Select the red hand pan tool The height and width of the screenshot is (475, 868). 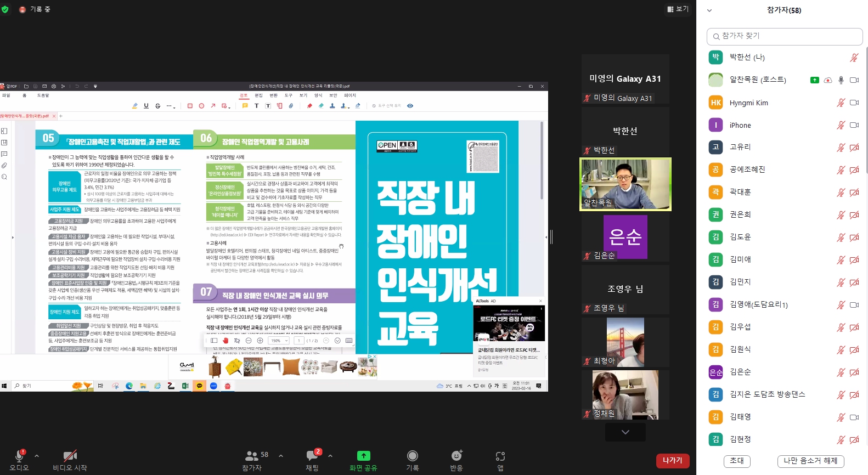[x=226, y=341]
